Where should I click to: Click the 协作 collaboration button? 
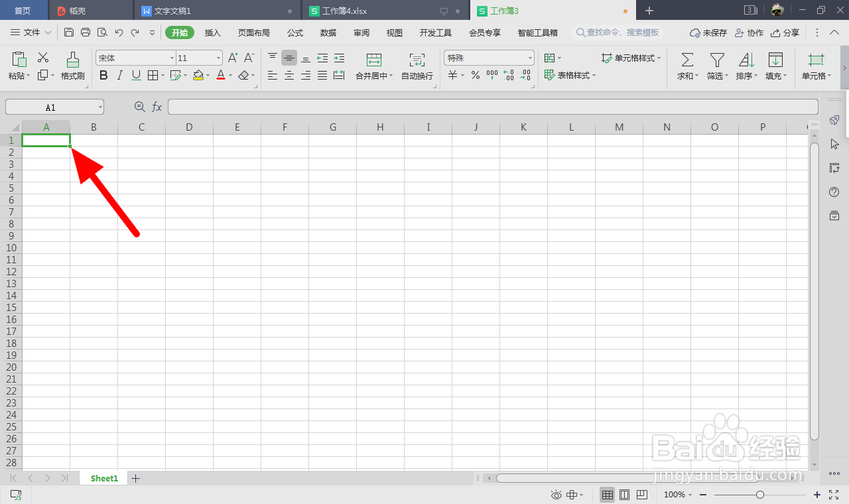[x=749, y=32]
